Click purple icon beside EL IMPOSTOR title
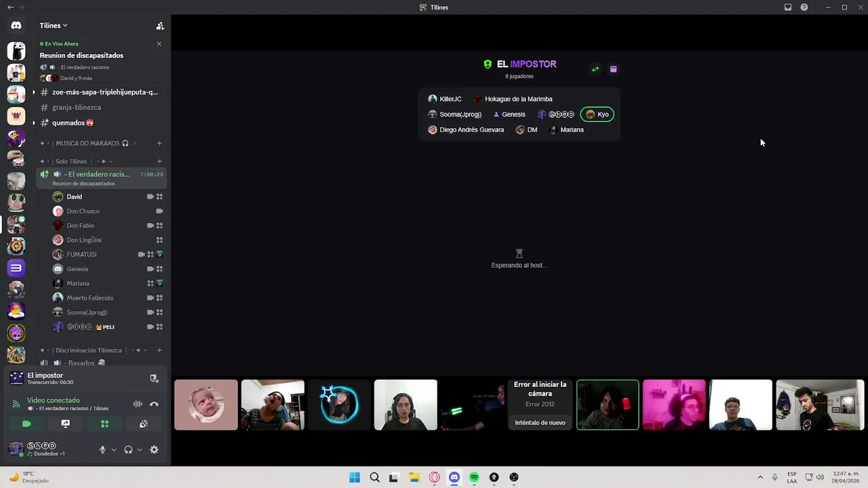This screenshot has width=868, height=488. point(614,69)
